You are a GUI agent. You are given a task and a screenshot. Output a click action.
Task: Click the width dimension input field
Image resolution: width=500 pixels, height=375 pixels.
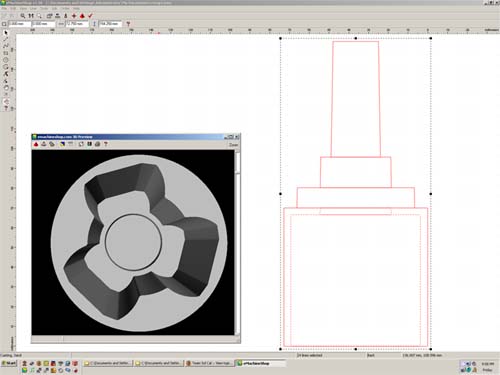point(77,24)
